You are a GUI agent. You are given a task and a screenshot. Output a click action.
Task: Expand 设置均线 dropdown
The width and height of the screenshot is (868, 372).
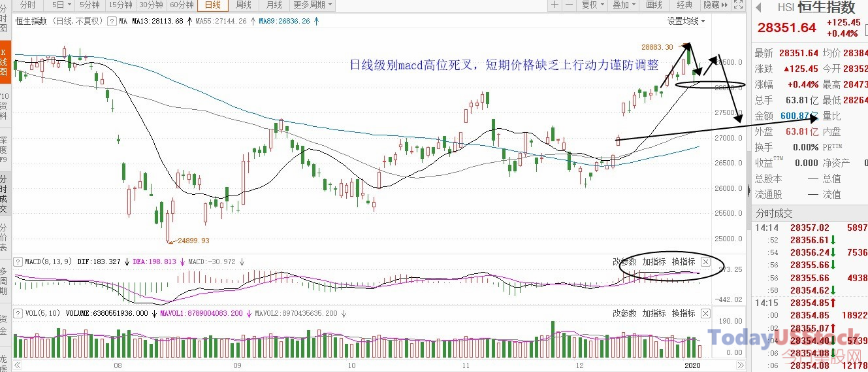(x=686, y=21)
